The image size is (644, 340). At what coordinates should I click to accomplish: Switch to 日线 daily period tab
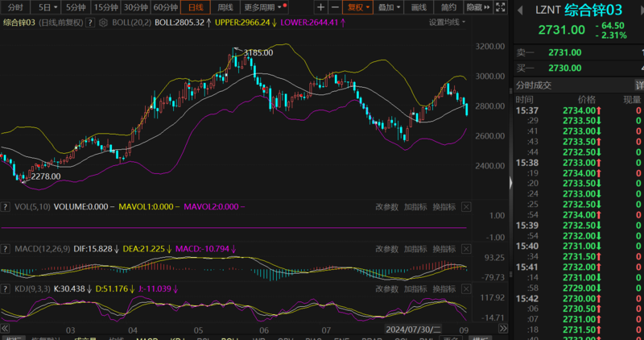tap(194, 7)
